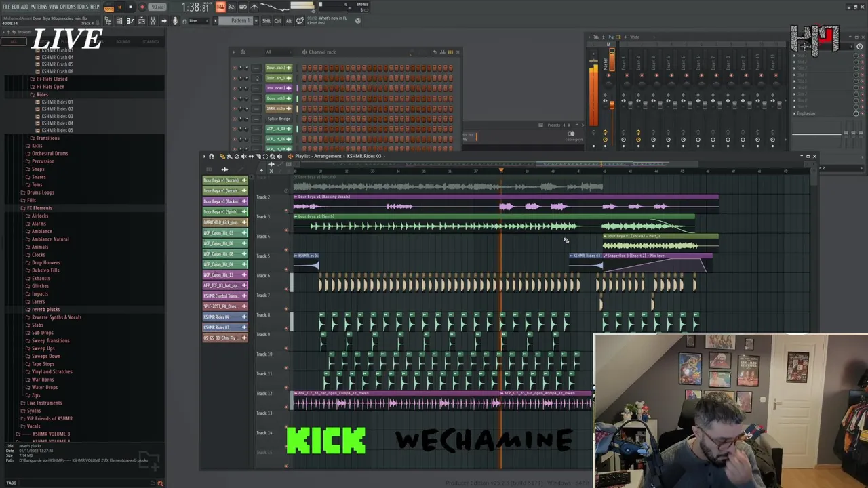
Task: Select the zoom tool in Playlist
Action: click(x=273, y=156)
